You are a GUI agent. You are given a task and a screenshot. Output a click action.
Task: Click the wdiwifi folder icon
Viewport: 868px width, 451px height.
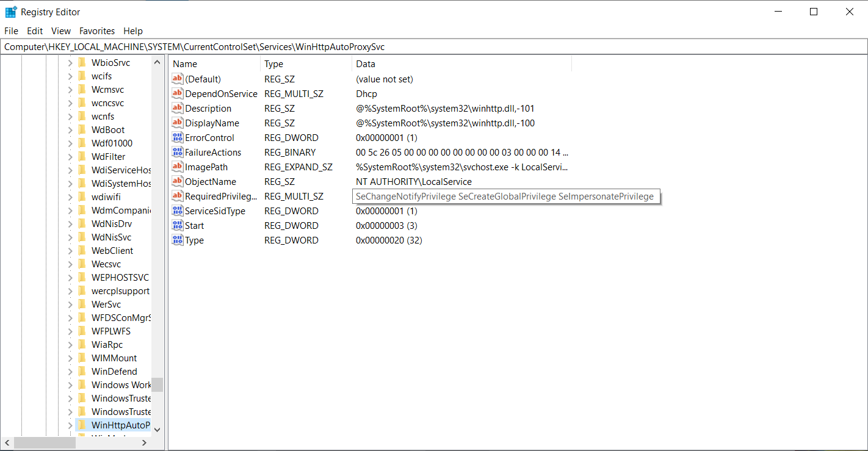coord(82,197)
